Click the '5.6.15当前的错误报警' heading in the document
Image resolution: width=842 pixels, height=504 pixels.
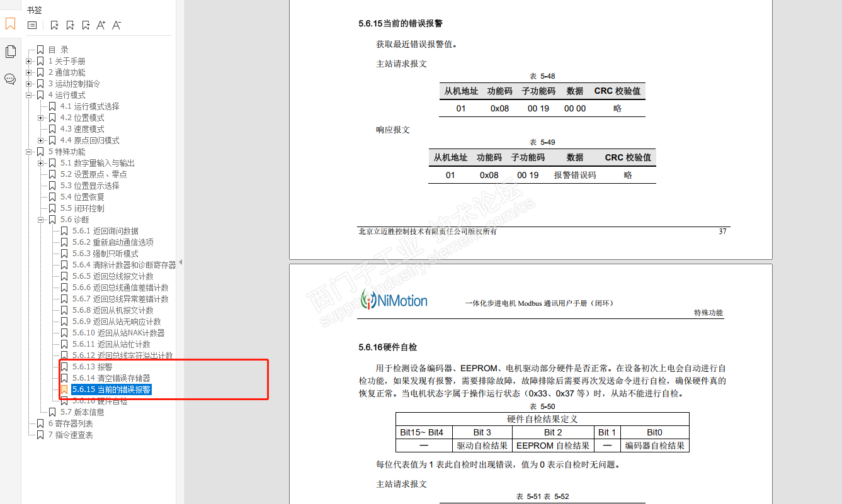click(401, 24)
